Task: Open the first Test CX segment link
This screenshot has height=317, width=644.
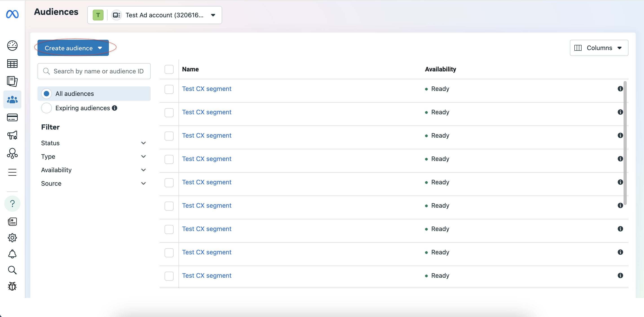Action: click(x=207, y=89)
